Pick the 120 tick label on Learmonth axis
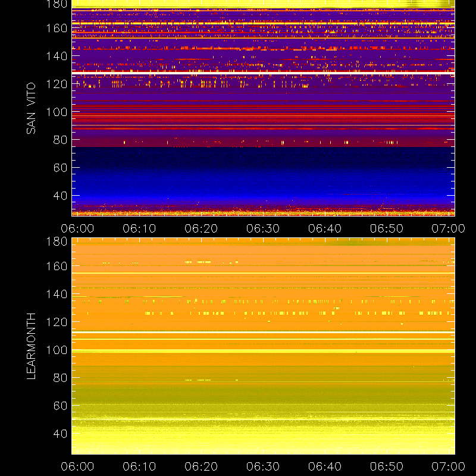This screenshot has width=476, height=476. (57, 322)
